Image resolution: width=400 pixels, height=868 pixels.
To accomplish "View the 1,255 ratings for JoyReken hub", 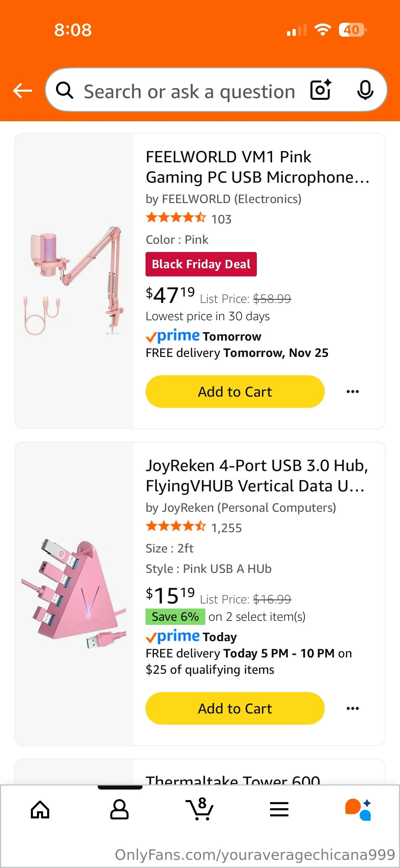I will pyautogui.click(x=226, y=528).
